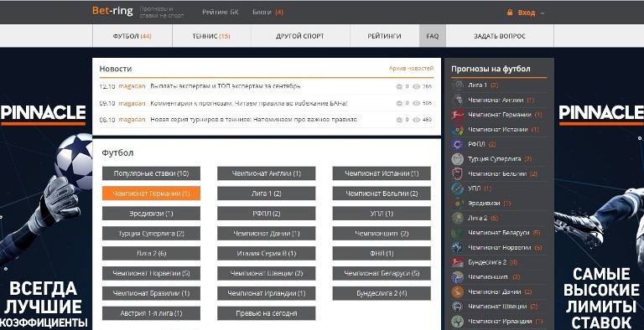Viewport: 644px width, 330px height.
Task: Click Чемпионат Испании La Liga icon
Action: coord(458,130)
